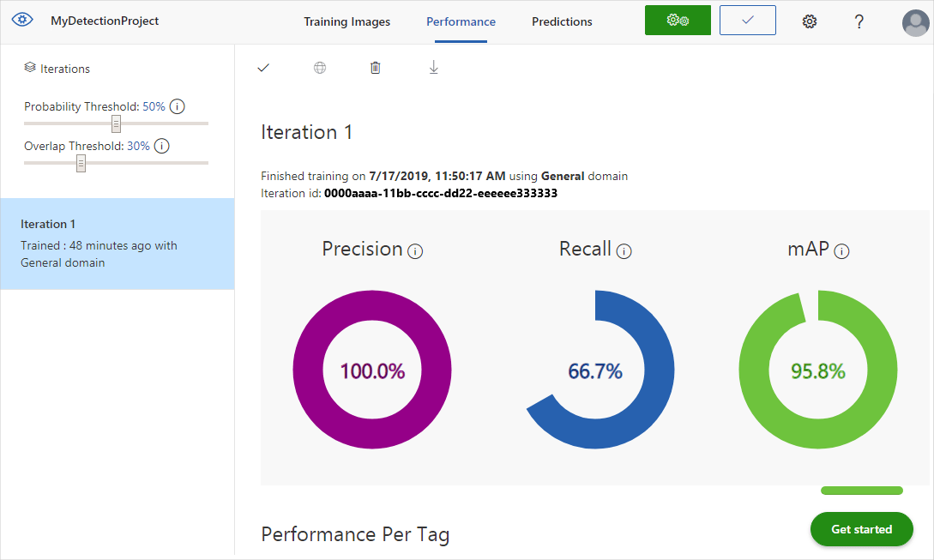Click the Probability Threshold slider handle
The height and width of the screenshot is (560, 934).
(x=116, y=123)
